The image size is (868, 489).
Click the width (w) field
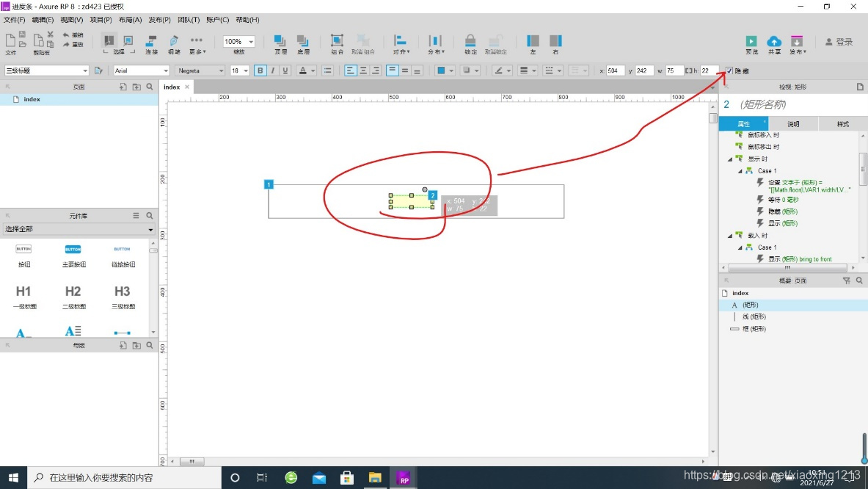click(674, 70)
